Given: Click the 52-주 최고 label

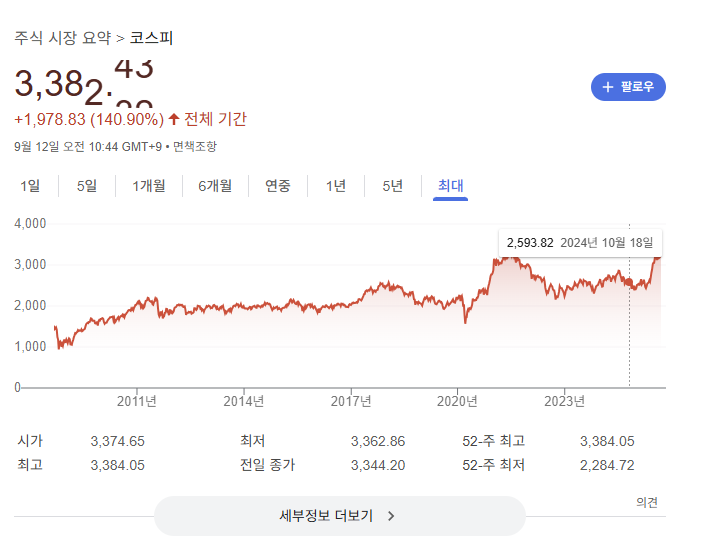Looking at the screenshot, I should click(x=493, y=441).
